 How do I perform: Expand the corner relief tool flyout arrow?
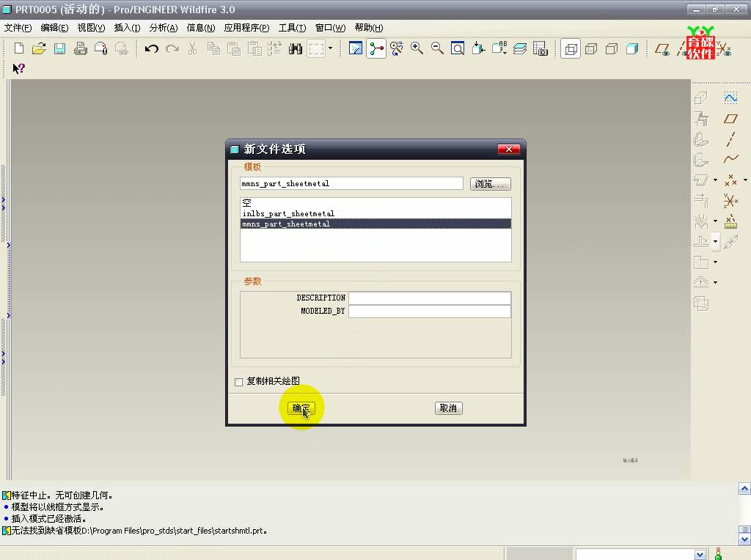click(x=715, y=262)
